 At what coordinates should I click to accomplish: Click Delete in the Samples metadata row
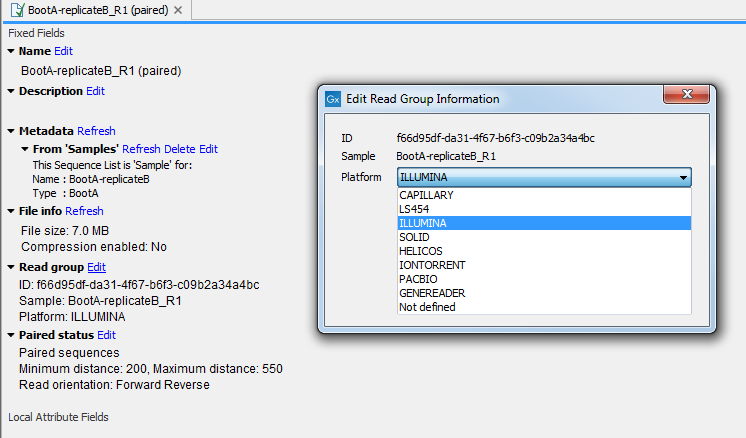pos(180,149)
